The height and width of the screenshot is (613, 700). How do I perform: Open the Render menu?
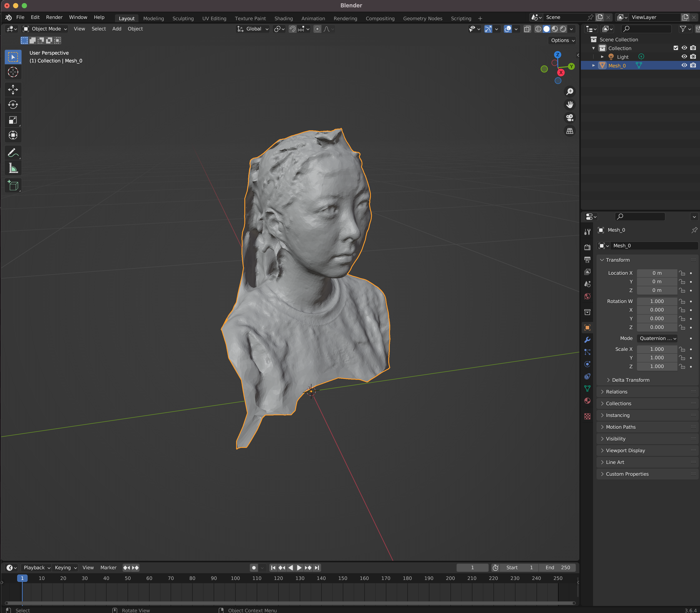tap(54, 17)
